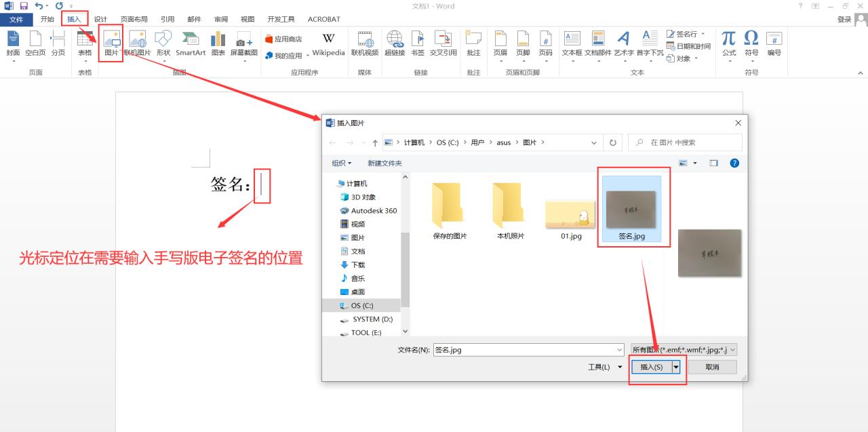Insert a 交叉引用 cross-reference

pos(443,44)
